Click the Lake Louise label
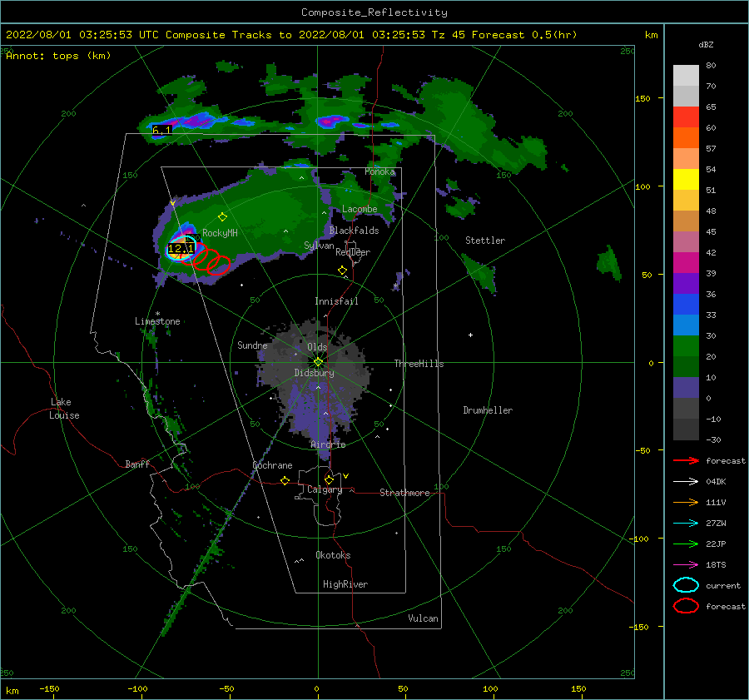Image resolution: width=749 pixels, height=700 pixels. (64, 409)
